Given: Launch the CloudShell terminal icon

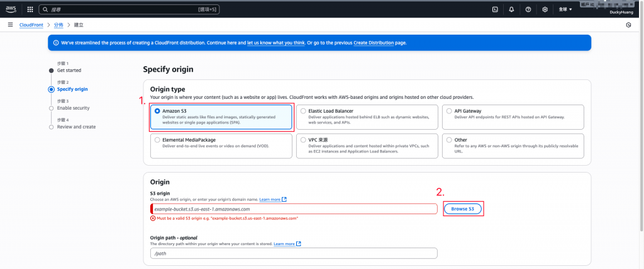Looking at the screenshot, I should point(495,9).
